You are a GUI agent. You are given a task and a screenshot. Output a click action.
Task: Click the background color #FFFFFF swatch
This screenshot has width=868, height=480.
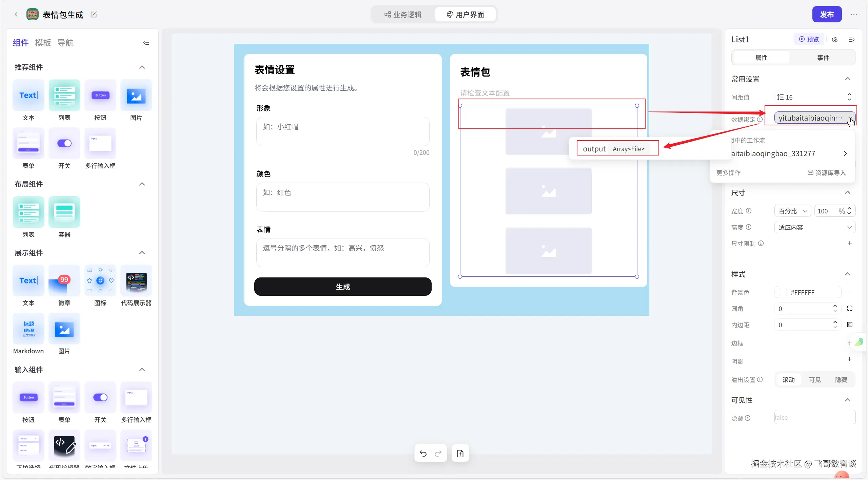tap(783, 292)
